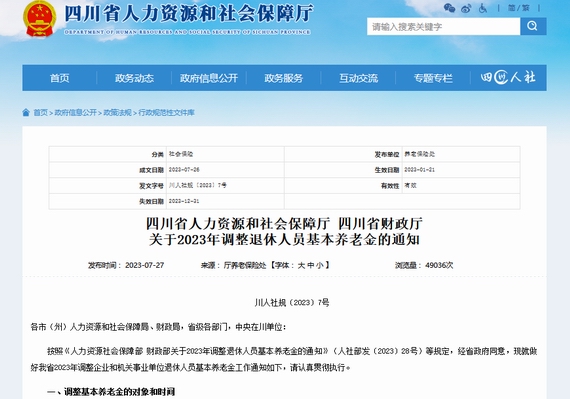The height and width of the screenshot is (399, 570).
Task: Click the site title 四川省人力资源和社会保障厅
Action: tap(188, 14)
